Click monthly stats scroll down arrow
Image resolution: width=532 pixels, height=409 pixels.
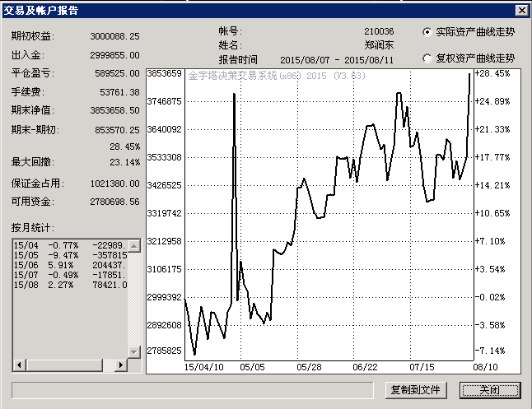(x=134, y=351)
